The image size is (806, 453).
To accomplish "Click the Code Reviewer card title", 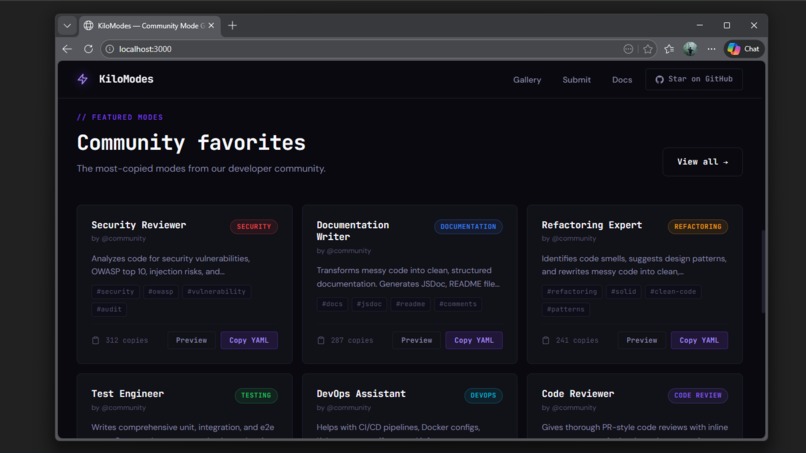I will click(578, 393).
